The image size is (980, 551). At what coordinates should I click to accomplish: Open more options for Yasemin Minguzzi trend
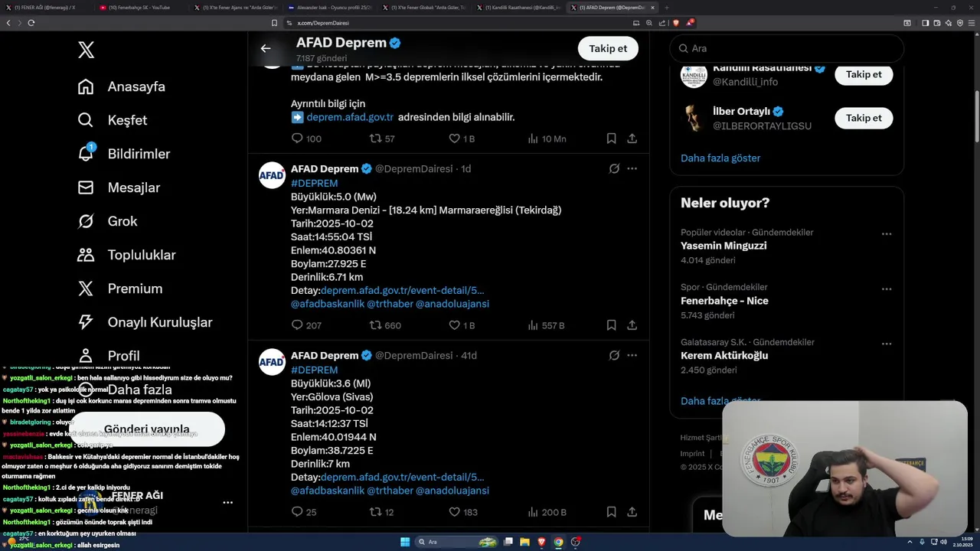click(x=886, y=234)
